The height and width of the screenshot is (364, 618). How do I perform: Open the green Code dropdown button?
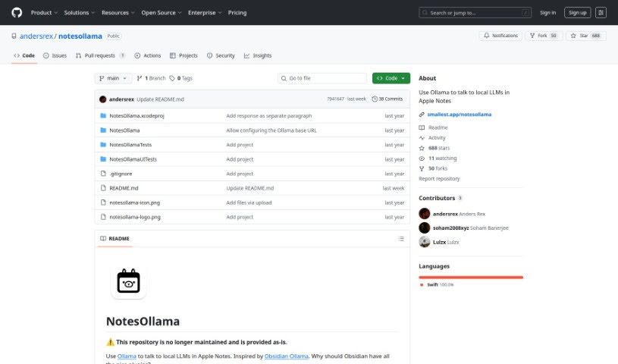(391, 78)
